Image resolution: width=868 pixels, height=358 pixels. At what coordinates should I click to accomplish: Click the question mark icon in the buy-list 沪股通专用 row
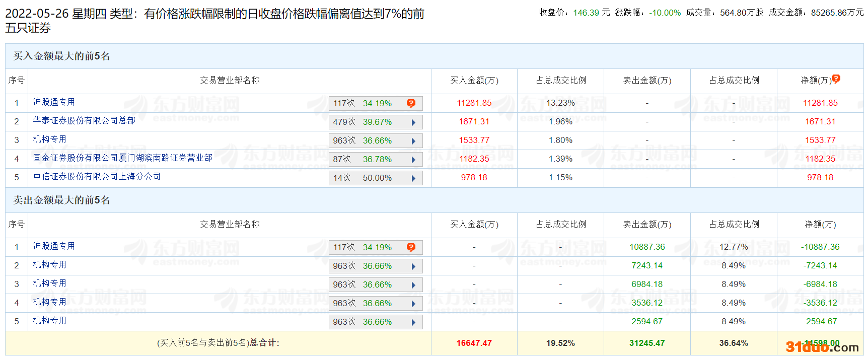tap(411, 103)
